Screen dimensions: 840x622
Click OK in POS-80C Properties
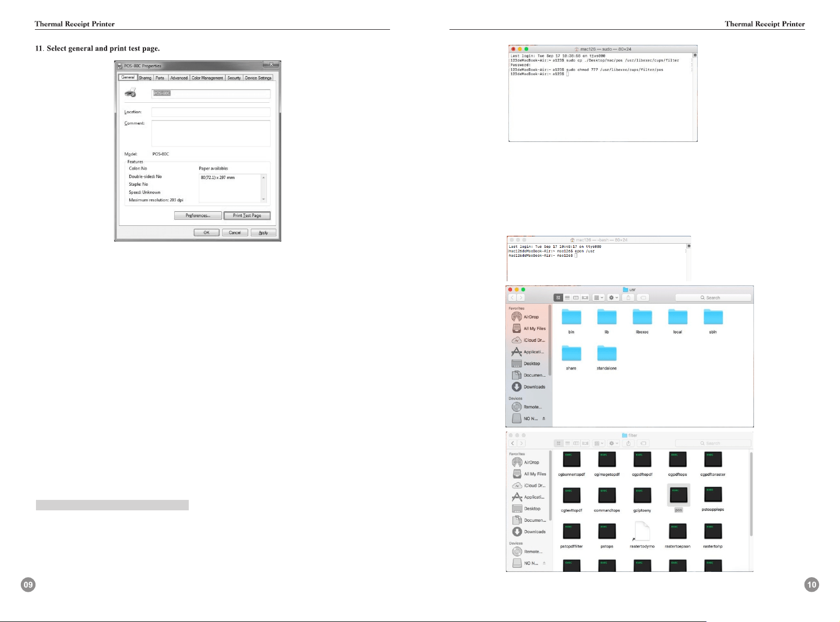pos(206,233)
